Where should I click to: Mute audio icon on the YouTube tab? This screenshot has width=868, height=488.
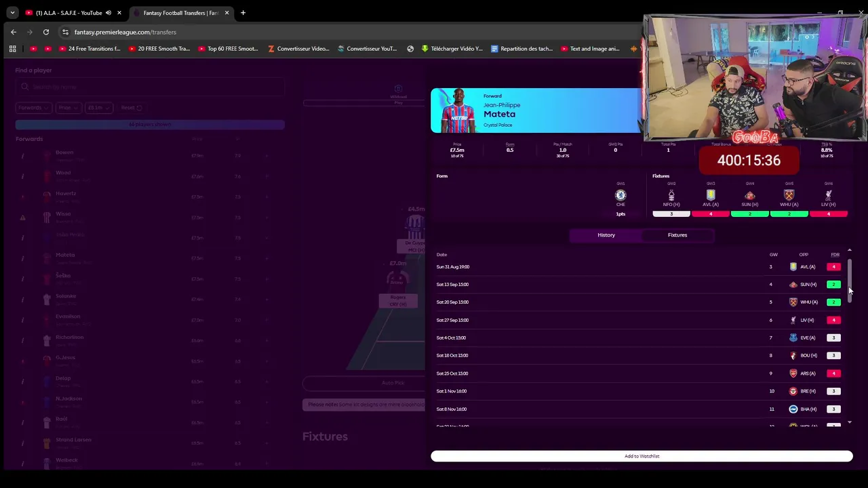point(108,13)
